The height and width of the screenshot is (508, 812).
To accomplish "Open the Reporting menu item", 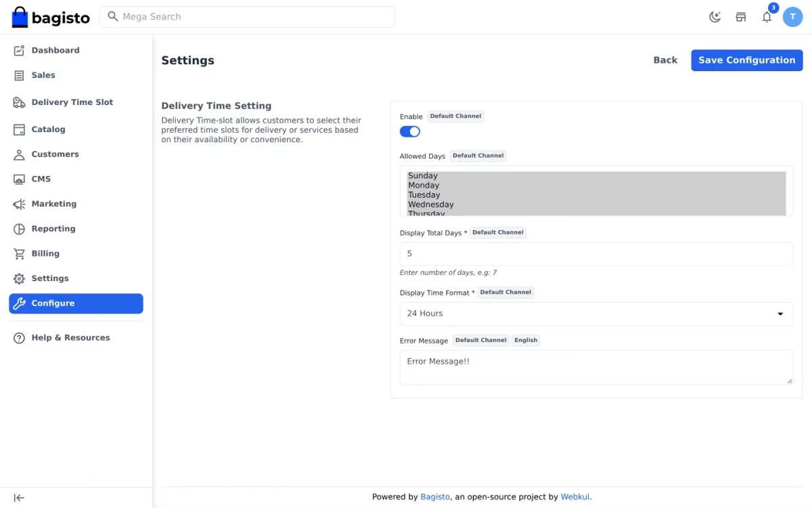I will coord(76,229).
